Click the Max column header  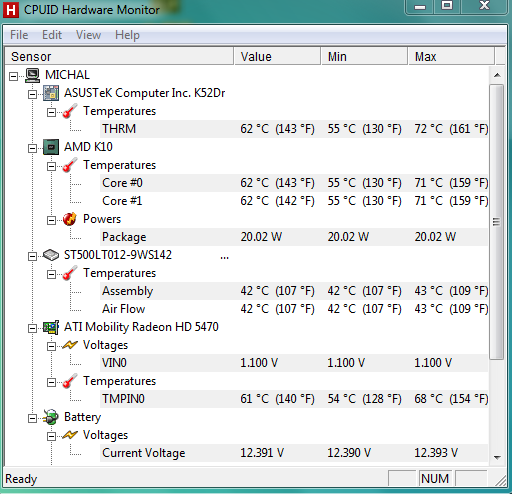pos(451,56)
